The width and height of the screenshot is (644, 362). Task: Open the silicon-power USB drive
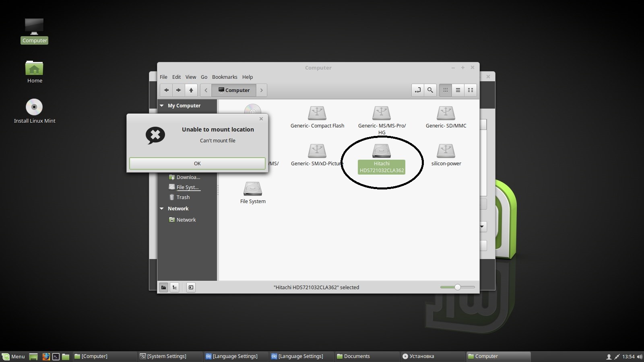[446, 152]
